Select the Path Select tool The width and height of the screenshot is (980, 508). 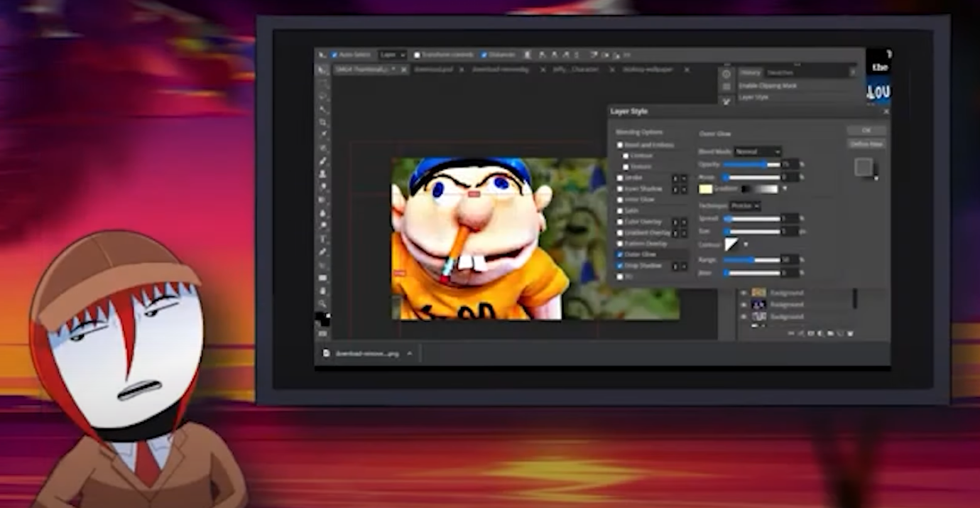[x=322, y=264]
